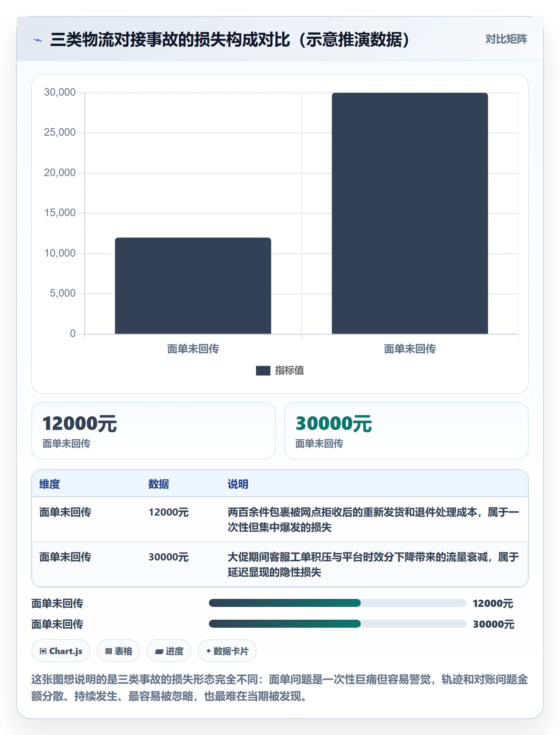Toggle the 指标值 legend color box

coord(263,371)
